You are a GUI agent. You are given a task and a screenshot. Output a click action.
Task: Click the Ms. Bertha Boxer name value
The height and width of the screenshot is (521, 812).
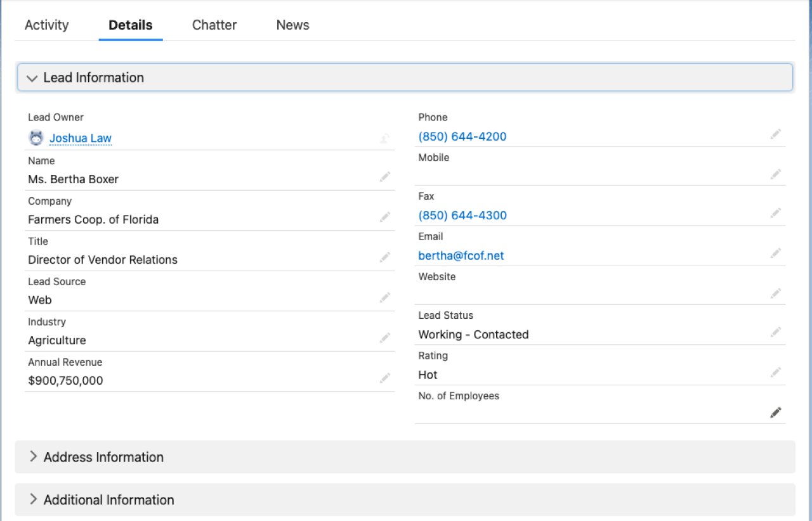74,179
